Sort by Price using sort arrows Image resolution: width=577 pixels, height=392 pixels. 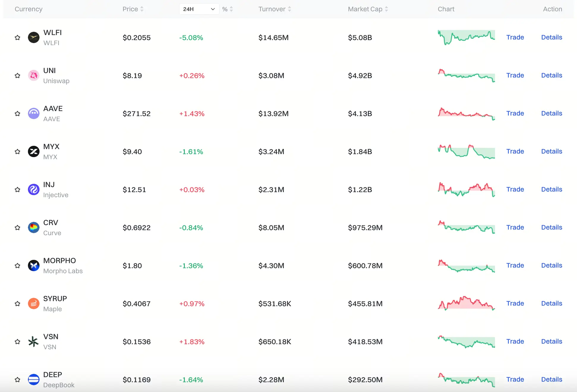142,9
